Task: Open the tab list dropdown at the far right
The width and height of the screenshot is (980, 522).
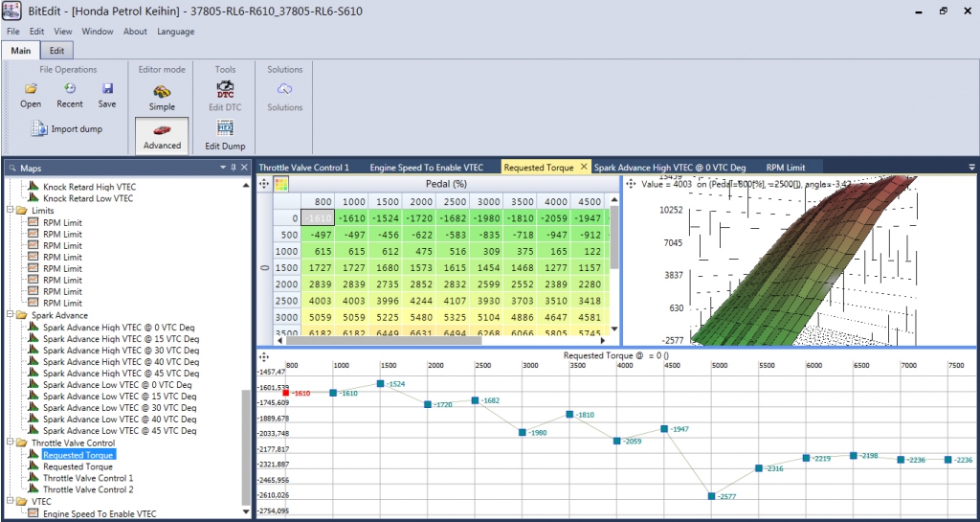Action: pos(972,167)
